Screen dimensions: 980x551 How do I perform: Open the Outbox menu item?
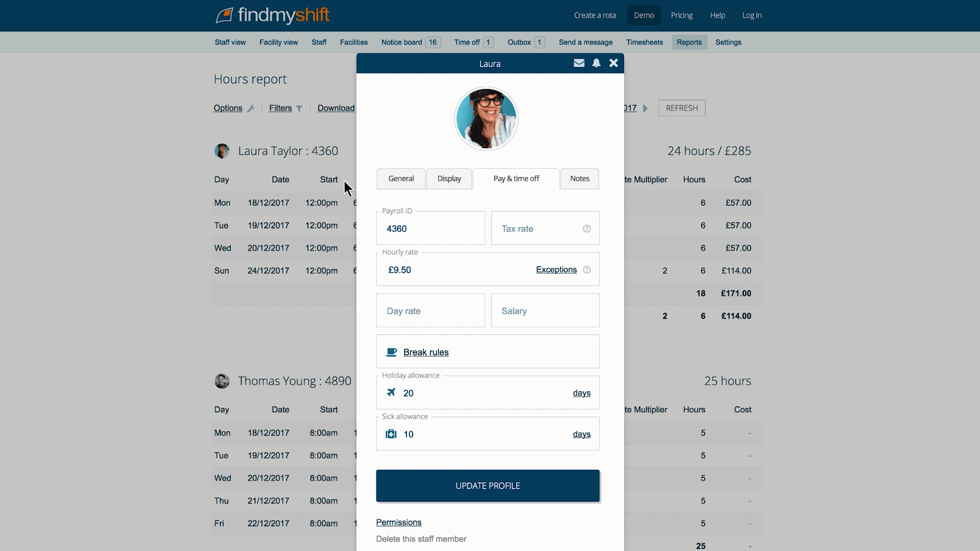tap(526, 42)
